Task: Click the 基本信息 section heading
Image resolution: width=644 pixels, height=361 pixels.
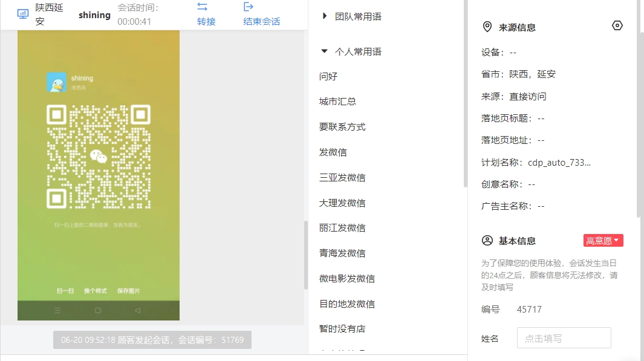Action: [517, 241]
